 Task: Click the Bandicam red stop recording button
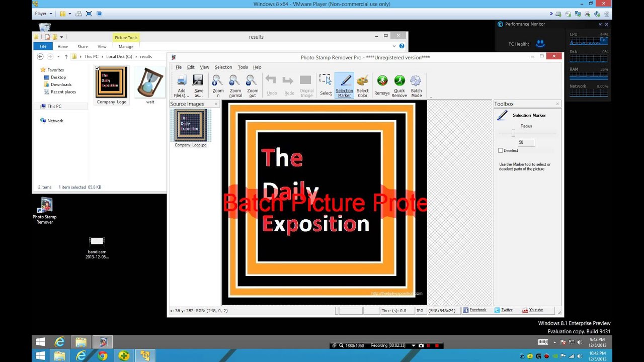pos(437,345)
